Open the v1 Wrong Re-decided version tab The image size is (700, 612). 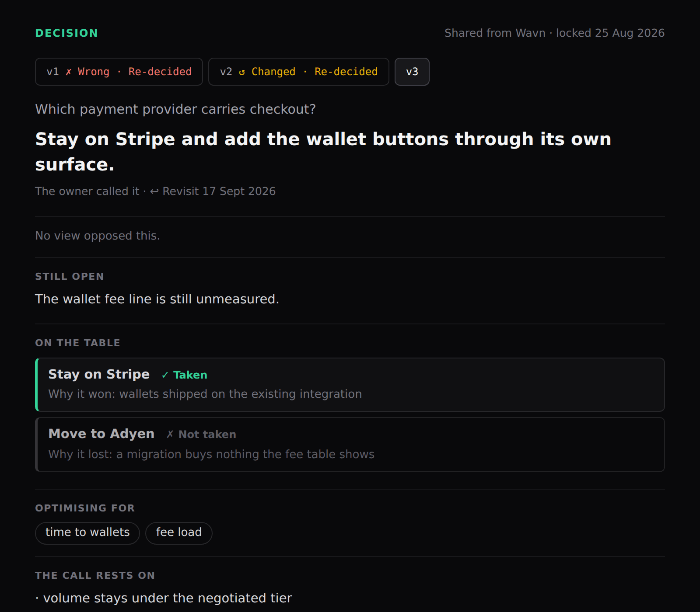(x=119, y=72)
